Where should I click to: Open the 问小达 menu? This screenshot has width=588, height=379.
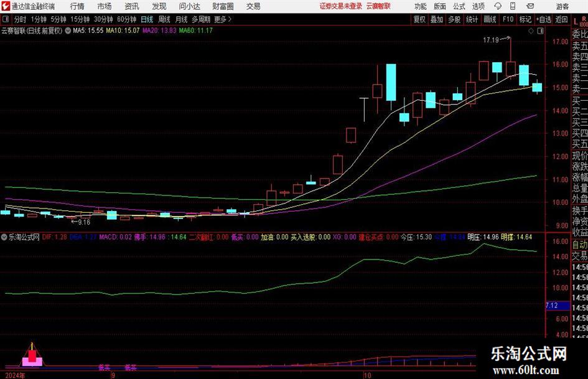(x=189, y=6)
